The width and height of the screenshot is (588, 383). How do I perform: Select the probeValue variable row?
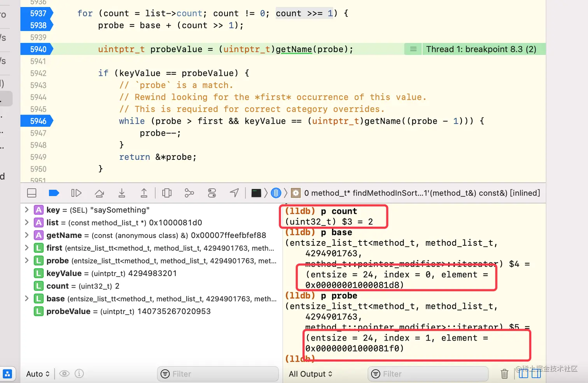(152, 311)
